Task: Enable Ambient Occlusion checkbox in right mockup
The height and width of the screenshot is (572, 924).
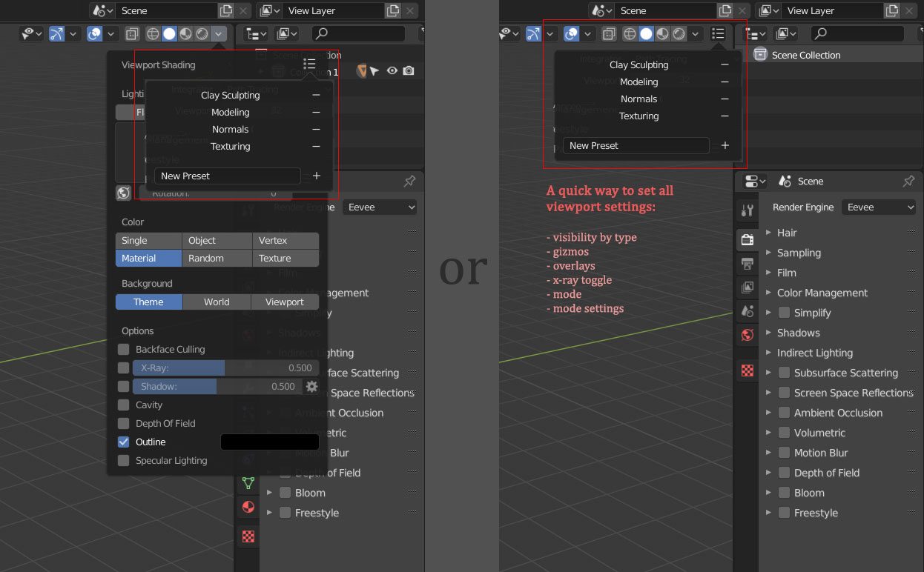Action: [x=784, y=413]
